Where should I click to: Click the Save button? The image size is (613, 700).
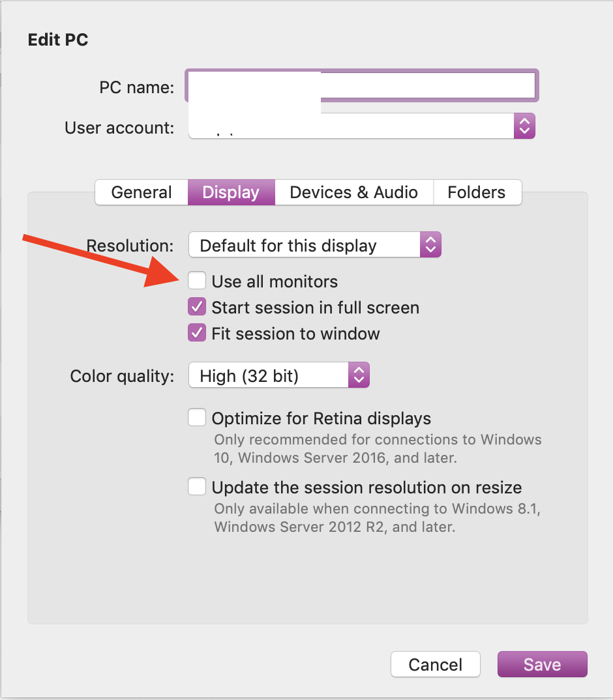click(x=542, y=664)
